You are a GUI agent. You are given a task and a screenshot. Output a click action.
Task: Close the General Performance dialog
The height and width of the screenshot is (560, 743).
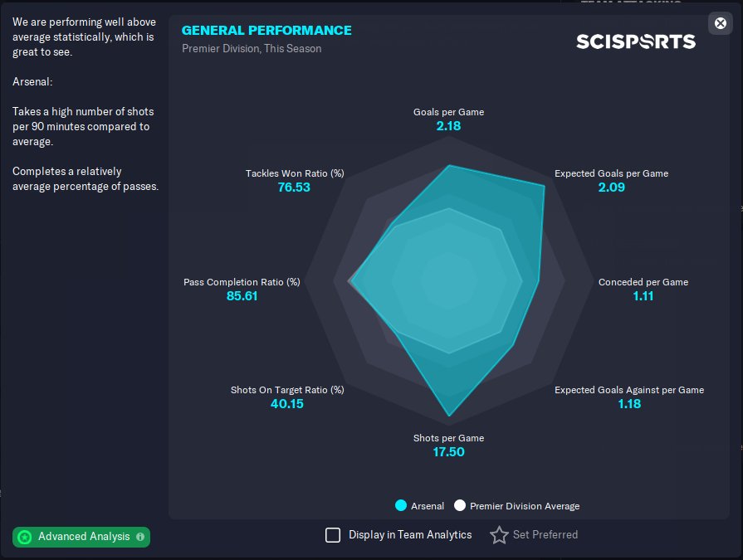coord(721,23)
